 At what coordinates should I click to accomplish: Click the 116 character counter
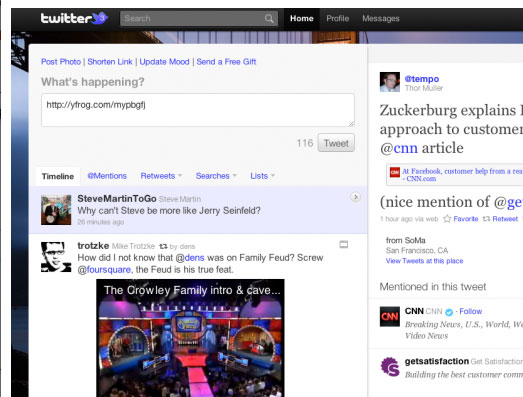pos(305,143)
